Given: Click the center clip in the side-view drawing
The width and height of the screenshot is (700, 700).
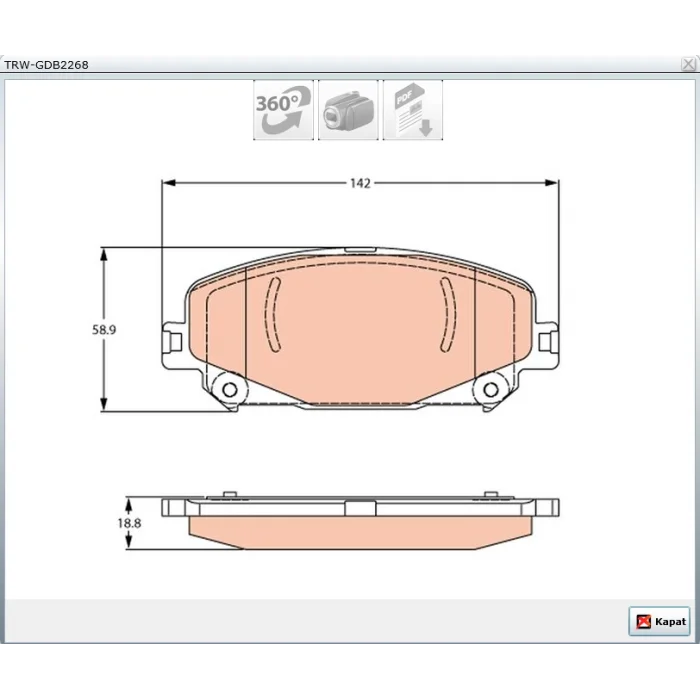Looking at the screenshot, I should coord(360,508).
